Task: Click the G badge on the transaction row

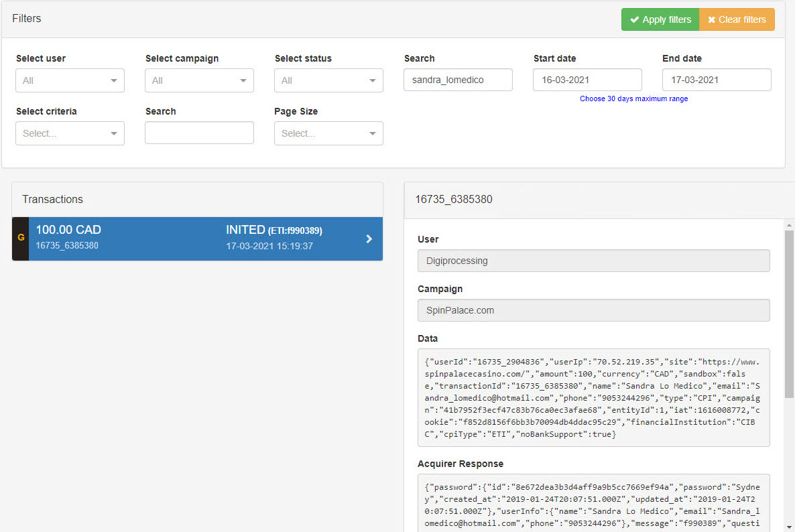Action: point(21,238)
